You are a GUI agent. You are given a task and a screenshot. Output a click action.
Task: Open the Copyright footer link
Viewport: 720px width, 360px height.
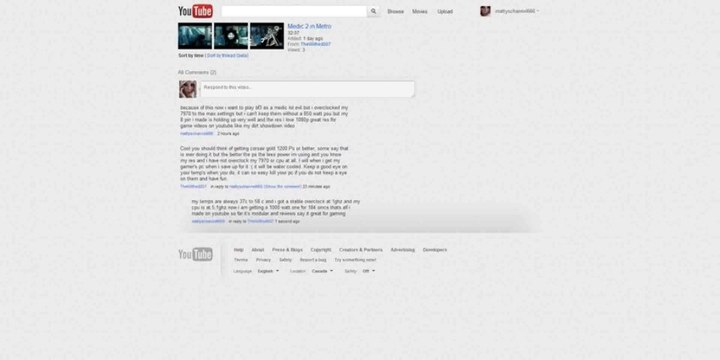coord(321,250)
